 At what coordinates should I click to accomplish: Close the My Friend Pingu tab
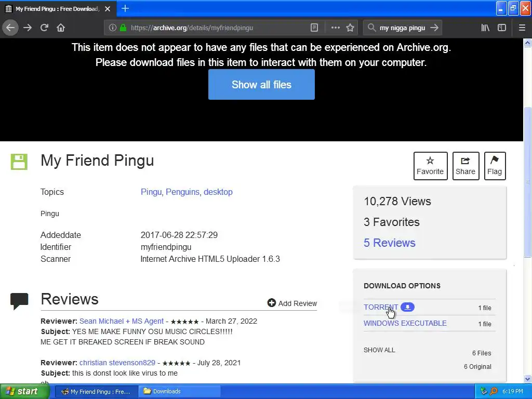coord(108,9)
